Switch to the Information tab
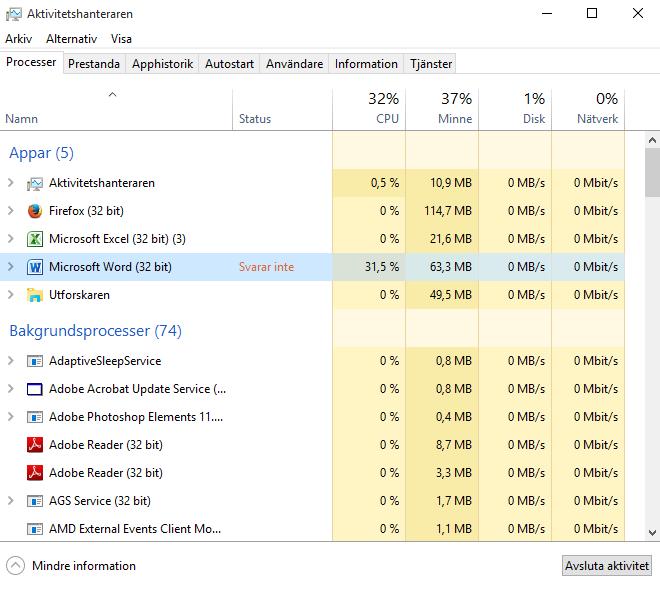Image resolution: width=660 pixels, height=589 pixels. coord(366,64)
